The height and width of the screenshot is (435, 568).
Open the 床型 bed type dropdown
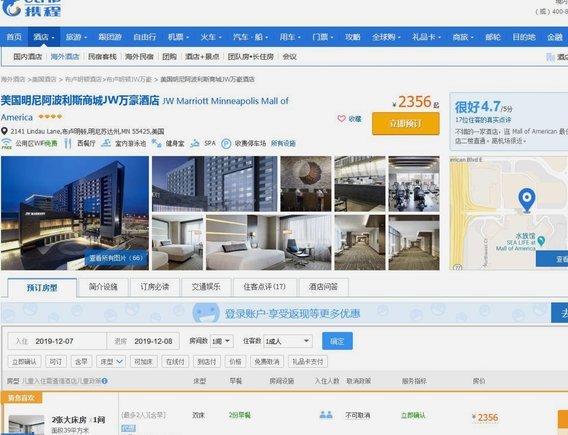(111, 361)
